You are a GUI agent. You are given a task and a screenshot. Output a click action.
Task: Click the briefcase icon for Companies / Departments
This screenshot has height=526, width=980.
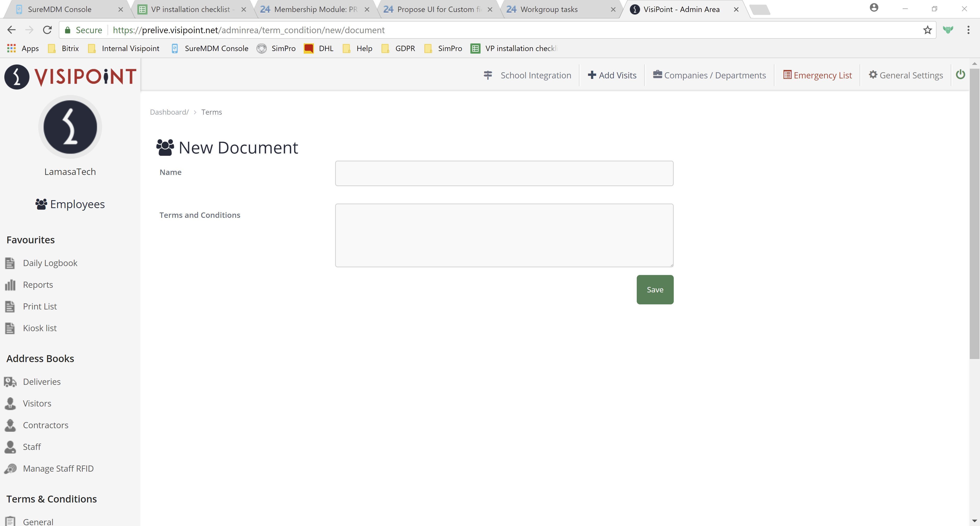click(x=657, y=75)
